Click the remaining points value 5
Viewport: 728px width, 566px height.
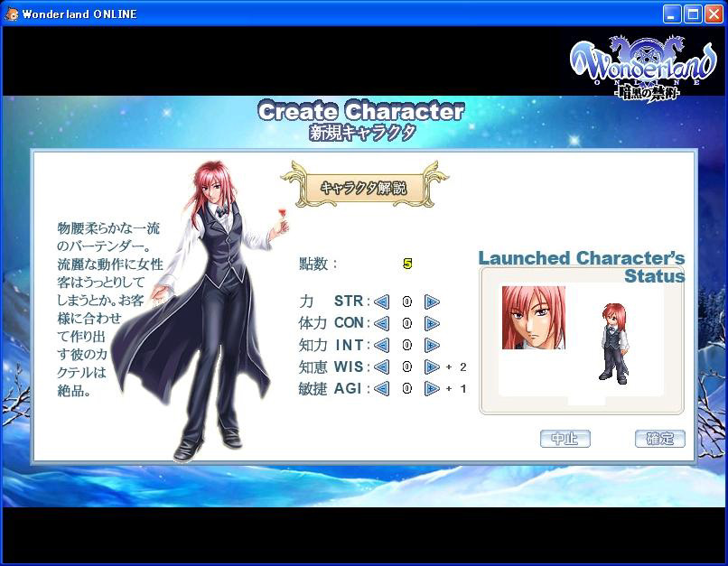point(407,264)
